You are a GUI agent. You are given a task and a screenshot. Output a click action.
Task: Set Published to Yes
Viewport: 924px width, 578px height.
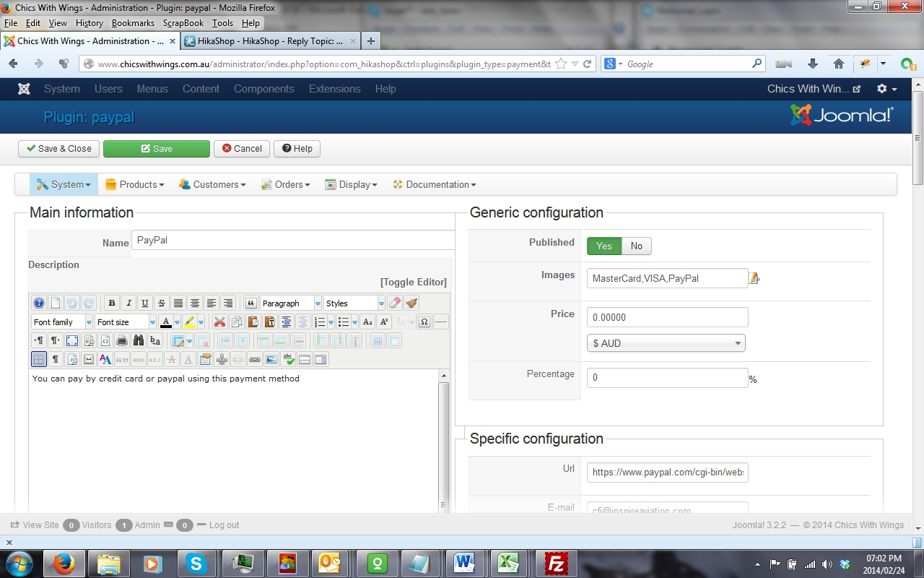pos(604,246)
